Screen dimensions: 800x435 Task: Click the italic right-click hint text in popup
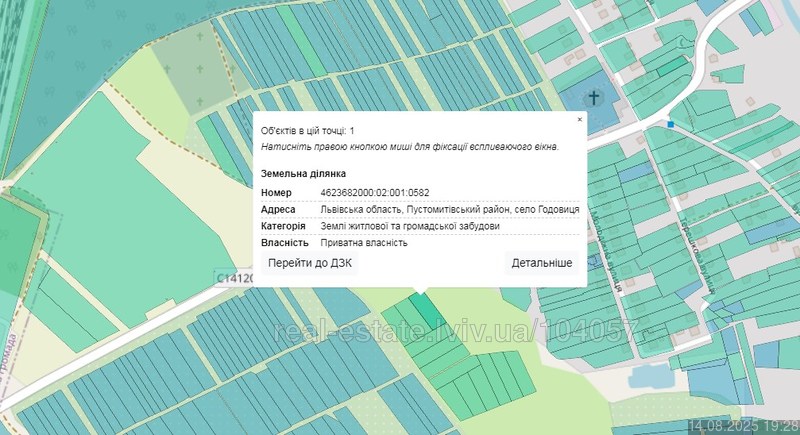pyautogui.click(x=410, y=146)
